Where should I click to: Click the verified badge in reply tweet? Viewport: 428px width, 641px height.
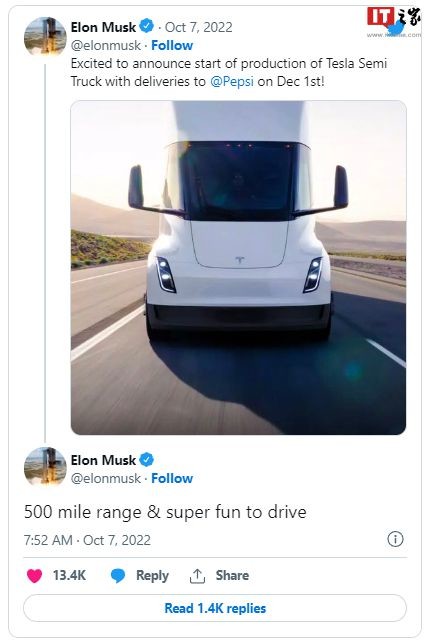pos(146,459)
